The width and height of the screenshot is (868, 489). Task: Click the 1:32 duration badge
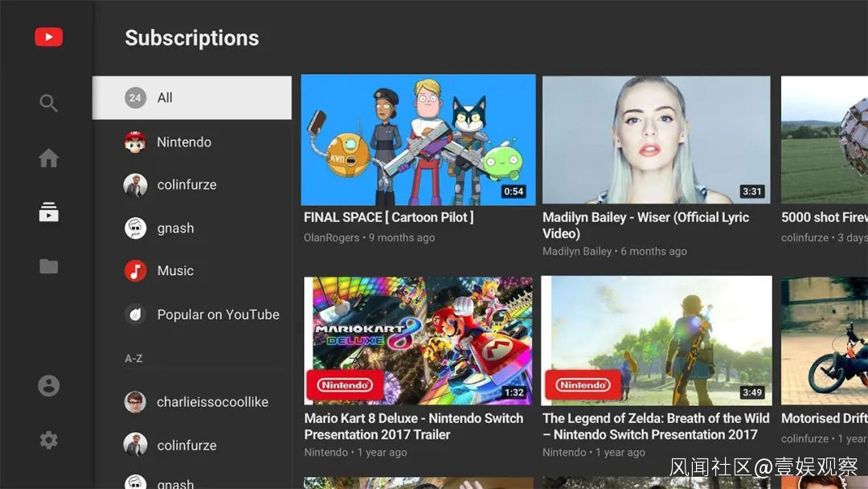pyautogui.click(x=514, y=392)
